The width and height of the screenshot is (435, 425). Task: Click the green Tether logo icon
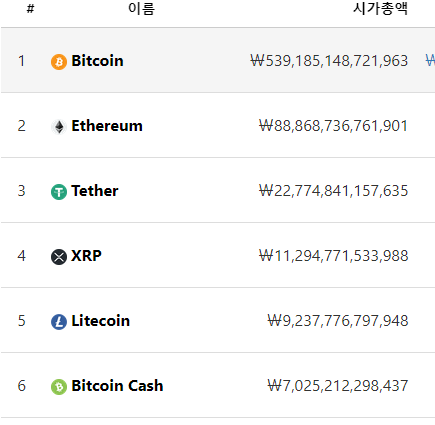[x=59, y=192]
